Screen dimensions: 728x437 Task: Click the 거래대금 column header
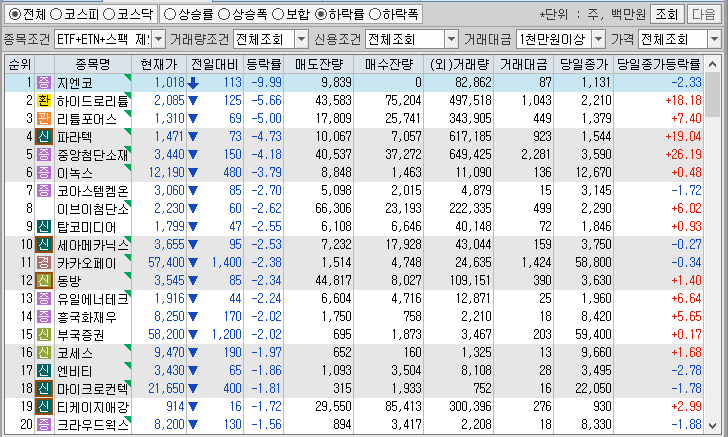[x=524, y=65]
